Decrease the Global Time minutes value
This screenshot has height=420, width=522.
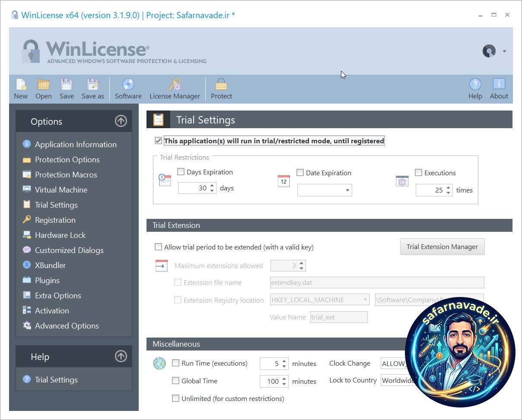click(284, 384)
